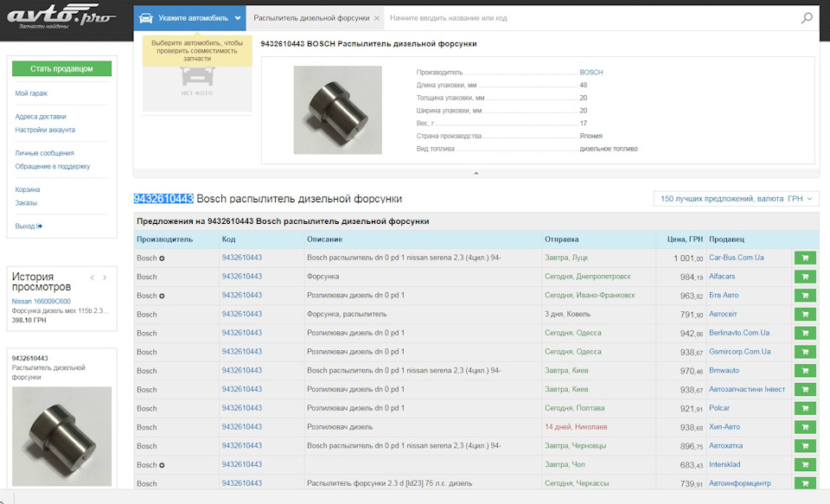This screenshot has width=830, height=504.
Task: Open code 9432610443 in Автосвіт row
Action: click(x=242, y=314)
